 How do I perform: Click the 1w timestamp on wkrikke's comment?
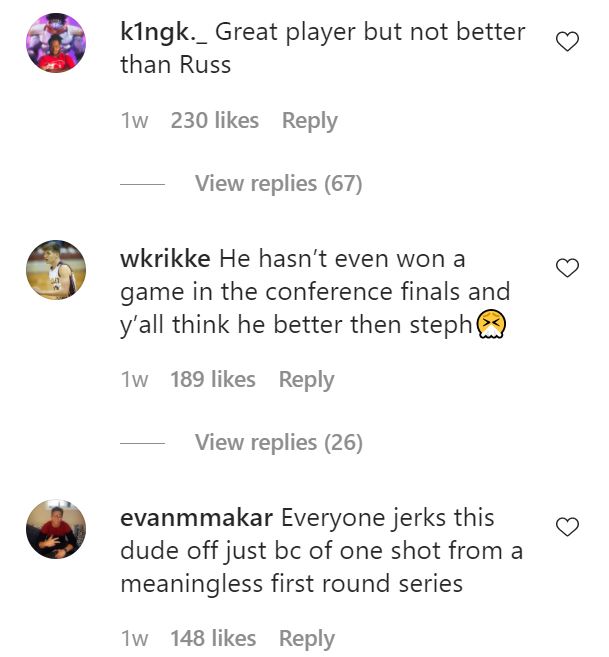134,380
